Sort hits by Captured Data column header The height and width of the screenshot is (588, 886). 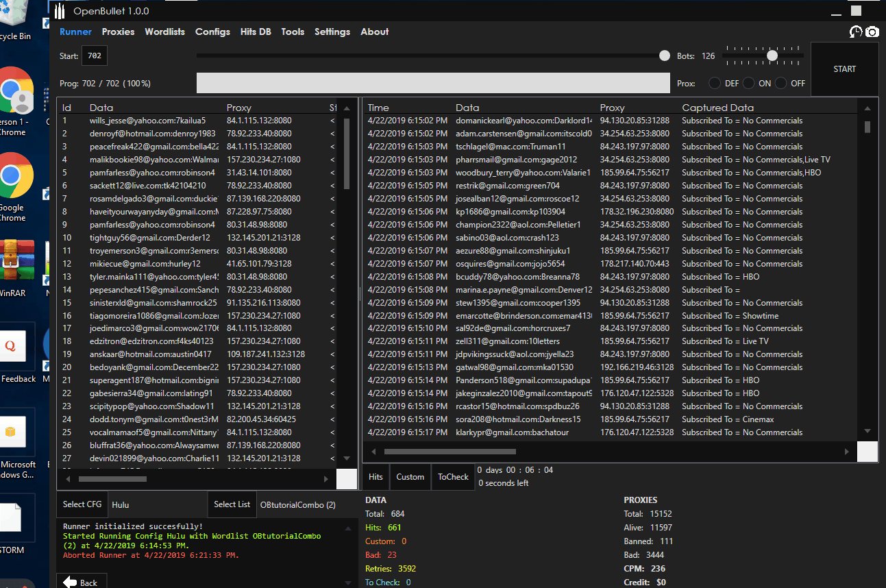click(717, 108)
